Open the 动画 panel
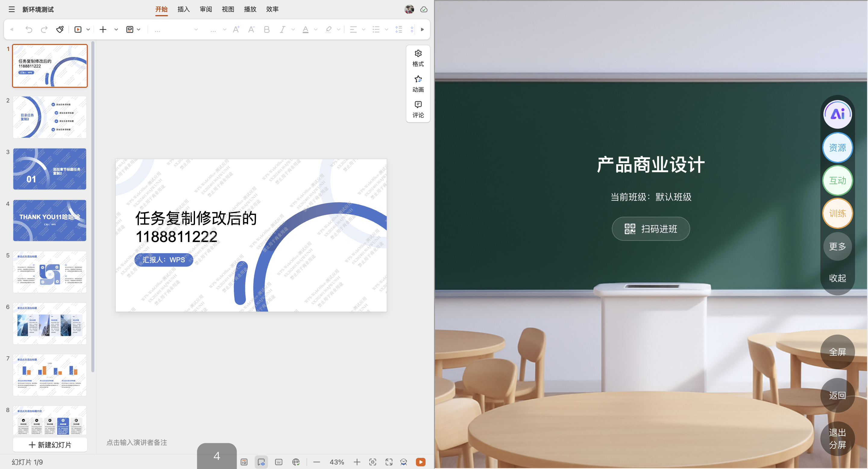This screenshot has width=868, height=469. [418, 84]
